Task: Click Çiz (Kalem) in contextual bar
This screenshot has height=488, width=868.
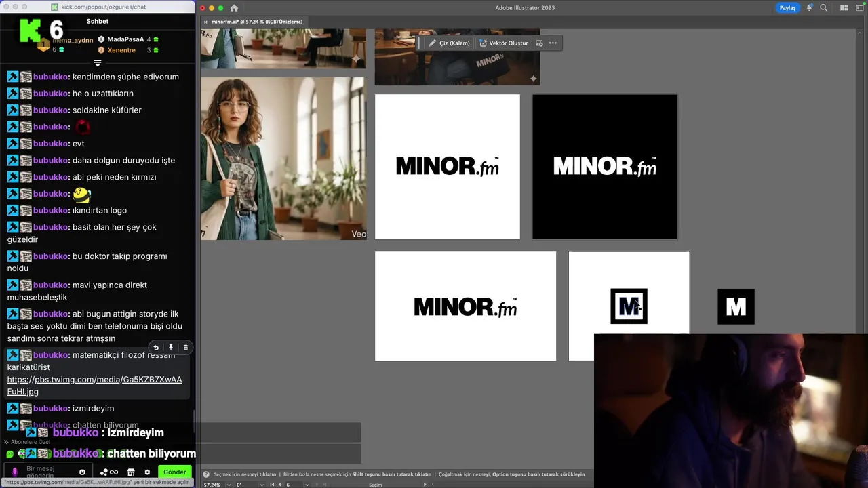Action: pos(449,43)
